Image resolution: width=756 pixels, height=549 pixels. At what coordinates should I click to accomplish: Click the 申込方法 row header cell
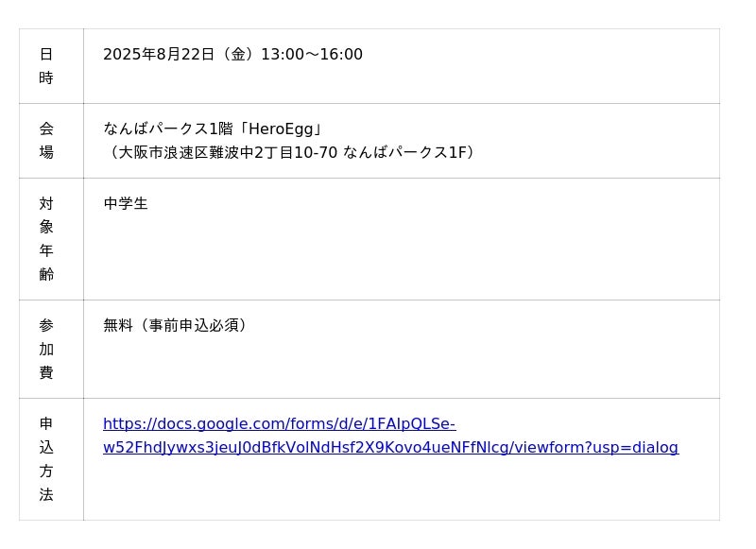click(46, 458)
